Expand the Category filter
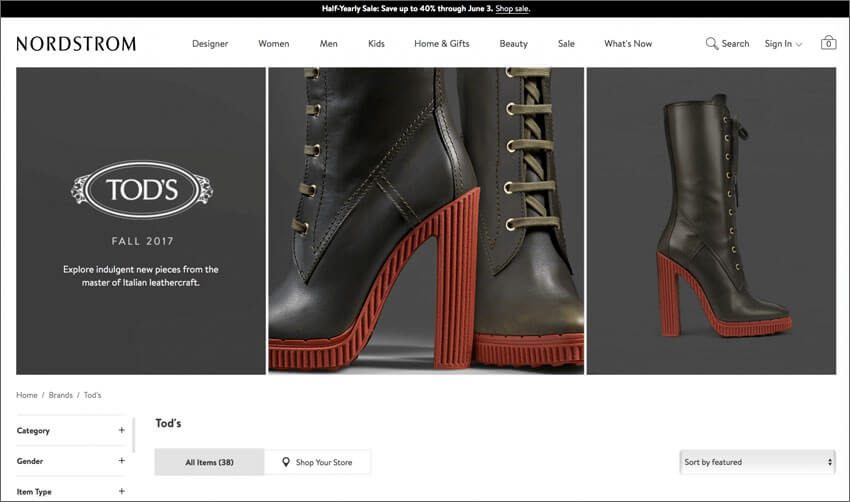850x502 pixels. [71, 430]
